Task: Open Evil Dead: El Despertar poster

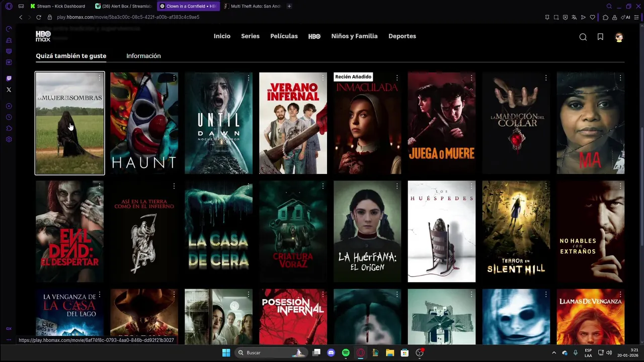Action: click(x=70, y=232)
